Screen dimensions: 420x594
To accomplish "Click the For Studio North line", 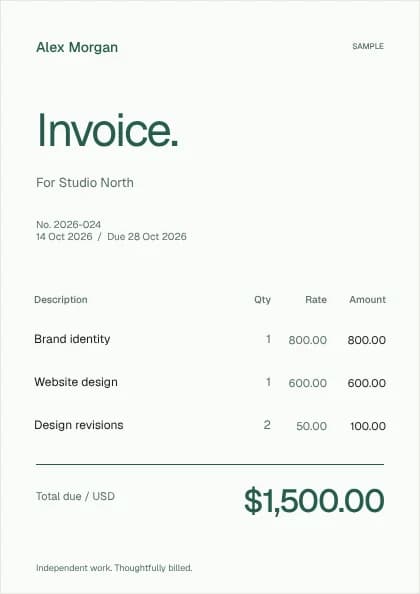I will tap(85, 183).
